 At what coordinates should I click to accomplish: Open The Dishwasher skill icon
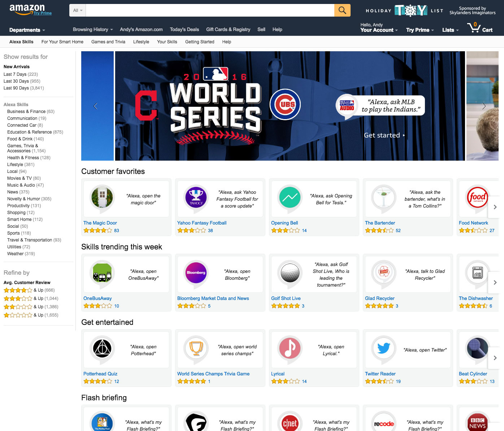point(477,273)
